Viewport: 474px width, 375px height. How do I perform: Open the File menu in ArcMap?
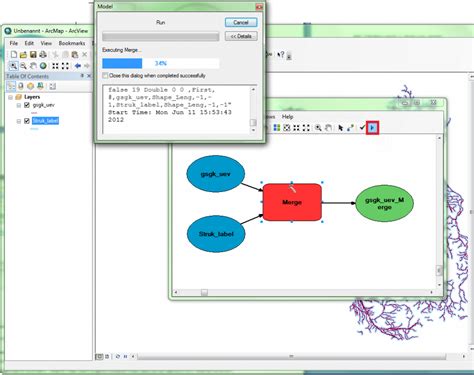[x=14, y=43]
